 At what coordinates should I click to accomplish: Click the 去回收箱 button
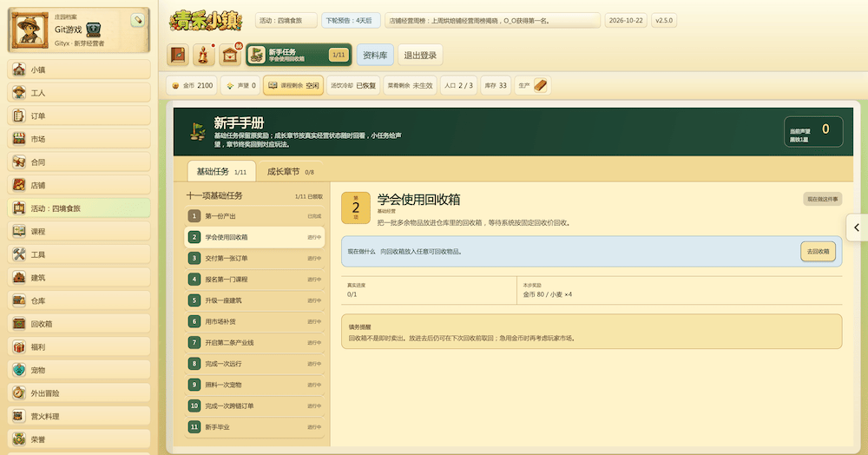point(818,251)
